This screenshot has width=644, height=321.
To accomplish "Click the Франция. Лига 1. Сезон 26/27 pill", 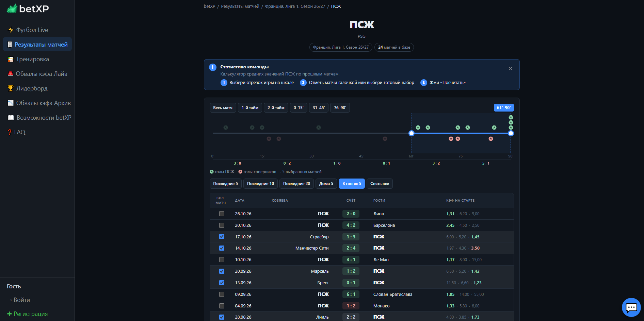I will pyautogui.click(x=341, y=47).
